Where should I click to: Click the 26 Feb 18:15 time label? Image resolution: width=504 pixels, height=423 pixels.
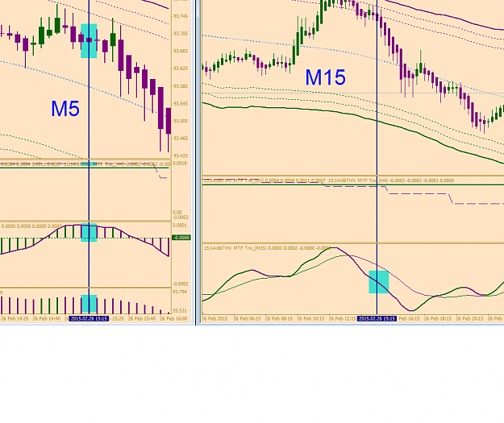(438, 318)
